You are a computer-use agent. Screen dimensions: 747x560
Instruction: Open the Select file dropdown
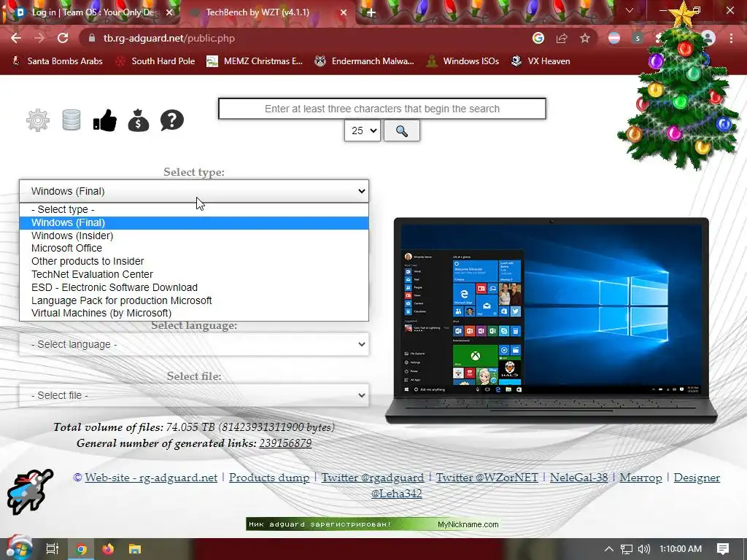pos(194,395)
